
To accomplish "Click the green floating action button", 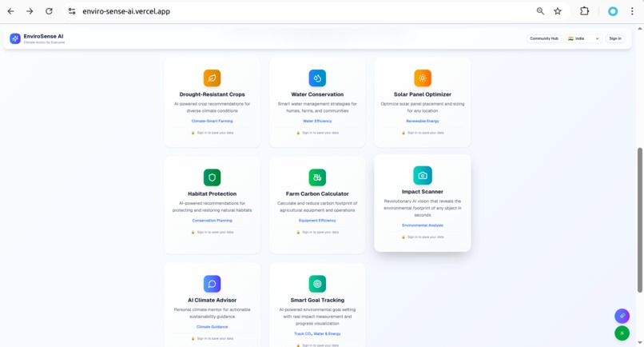I will tap(622, 333).
